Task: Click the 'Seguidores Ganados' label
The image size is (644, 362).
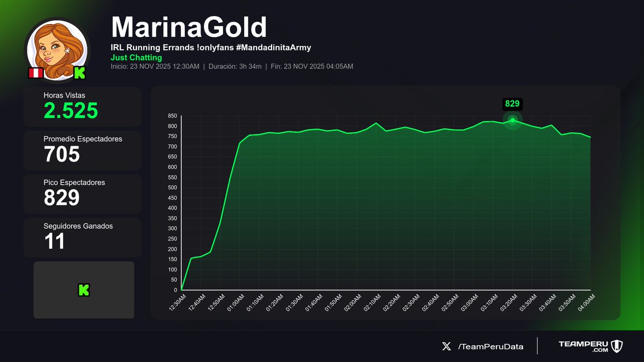Action: coord(78,226)
